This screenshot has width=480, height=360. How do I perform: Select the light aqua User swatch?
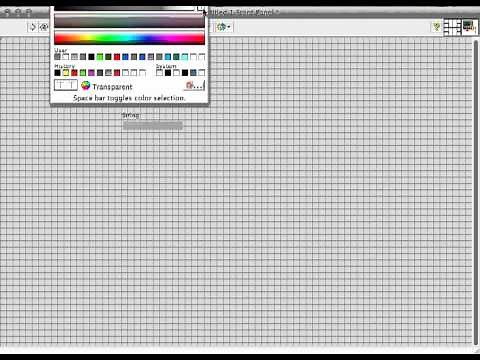pyautogui.click(x=185, y=57)
